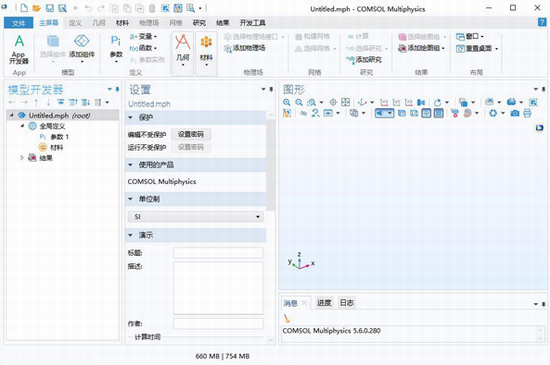This screenshot has height=365, width=550.
Task: Click the New file icon in the quick toolbar
Action: point(24,8)
